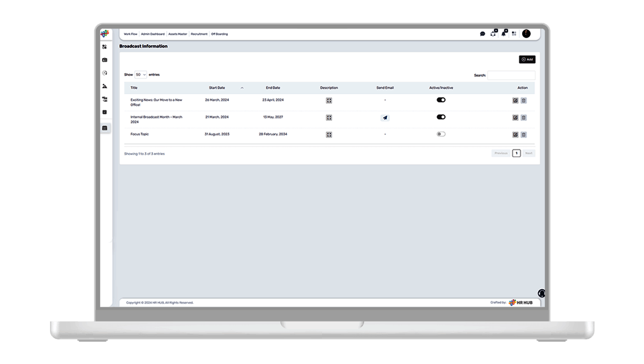Image resolution: width=644 pixels, height=364 pixels.
Task: Click the Add button
Action: pos(527,59)
